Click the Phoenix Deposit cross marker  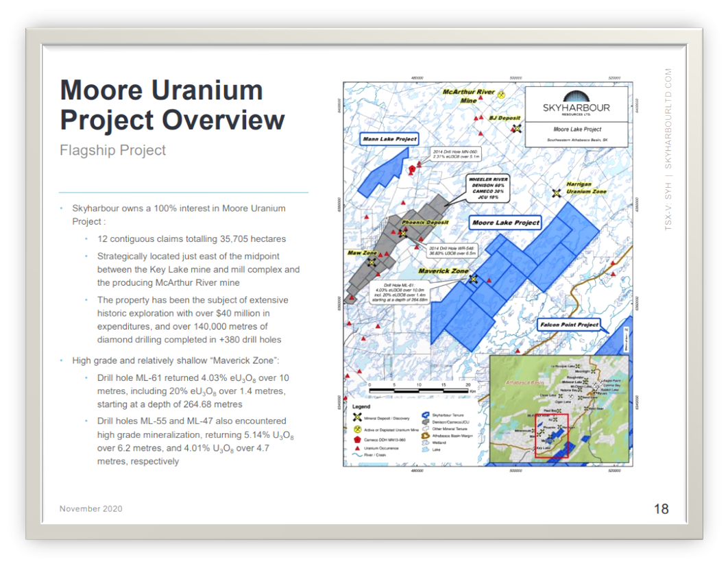(402, 233)
